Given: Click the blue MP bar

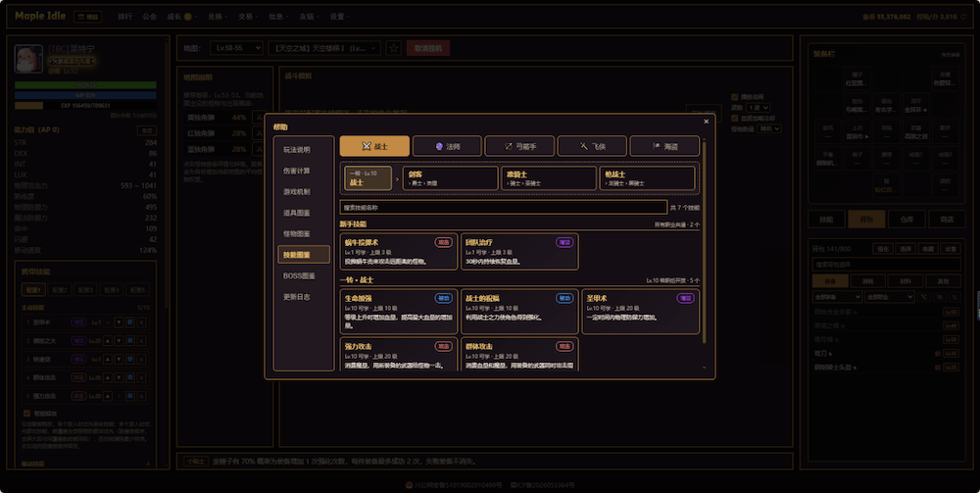Looking at the screenshot, I should pyautogui.click(x=85, y=95).
